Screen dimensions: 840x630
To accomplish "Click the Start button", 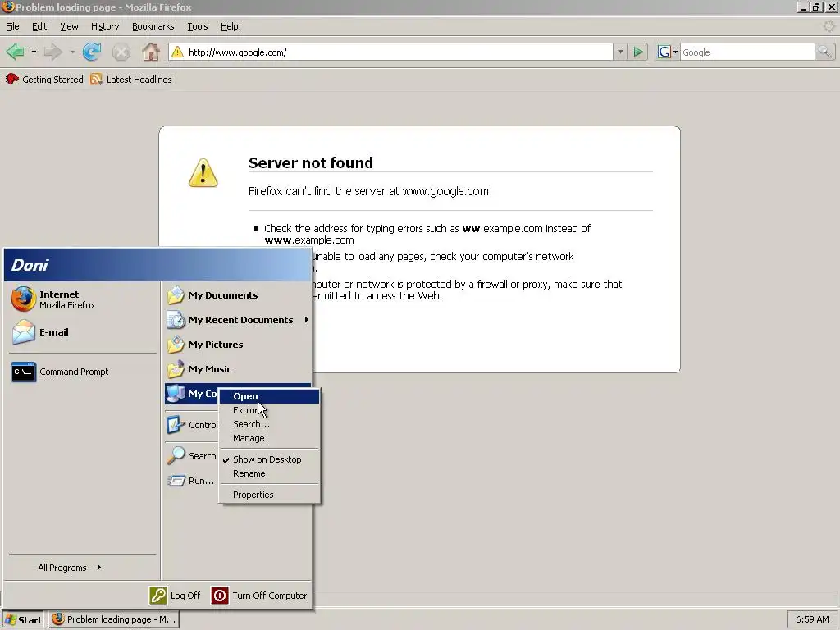I will coord(23,620).
